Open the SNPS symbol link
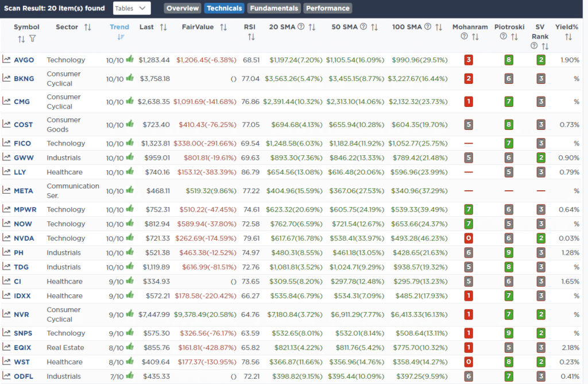This screenshot has height=384, width=588. 23,333
